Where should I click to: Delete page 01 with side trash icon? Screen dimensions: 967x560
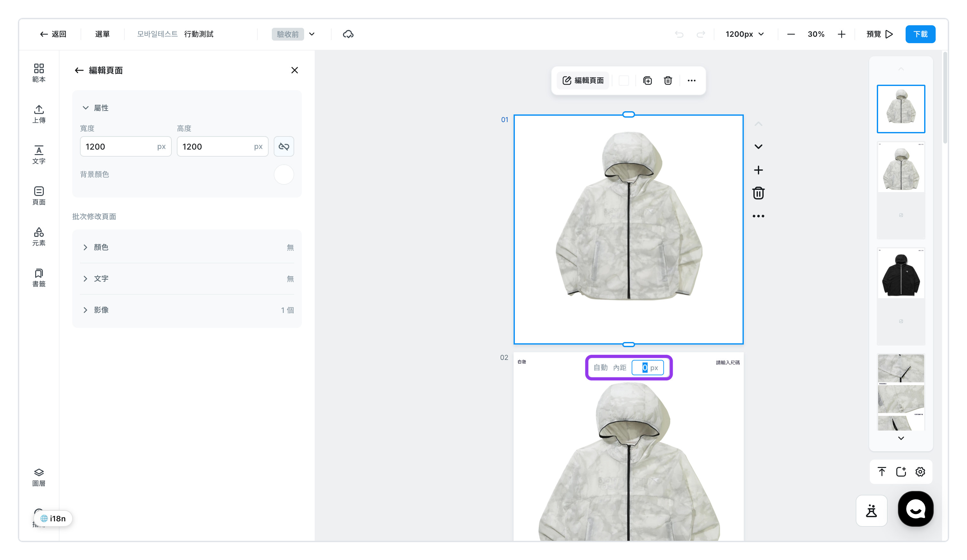pos(758,193)
